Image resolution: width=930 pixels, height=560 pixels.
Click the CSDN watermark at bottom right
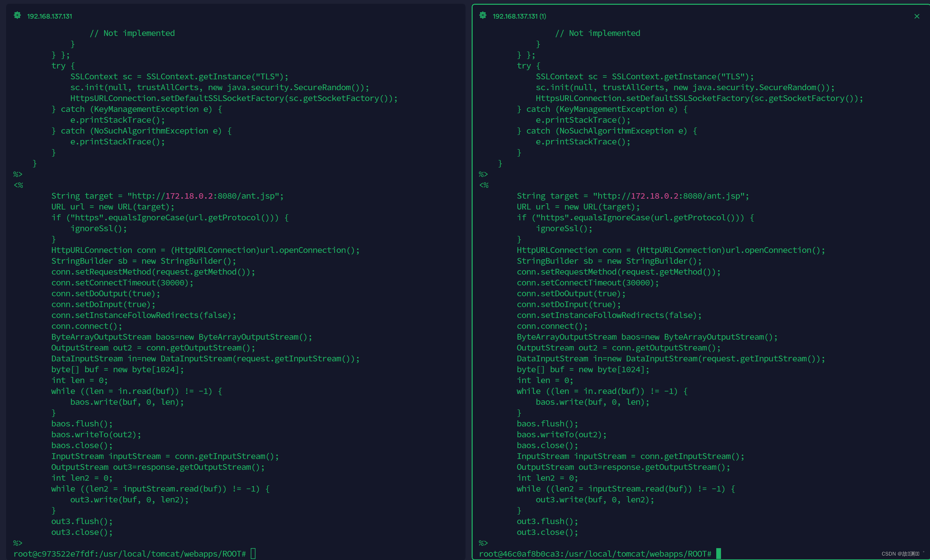click(x=900, y=554)
